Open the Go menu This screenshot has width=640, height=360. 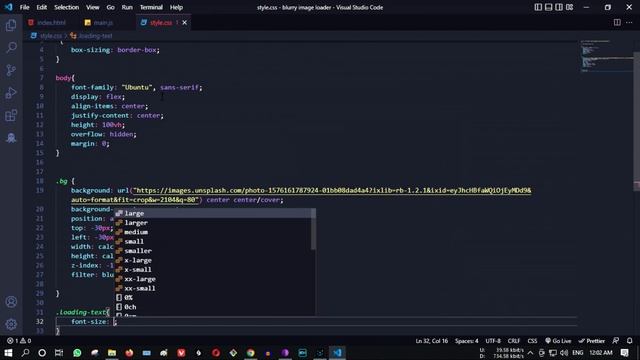point(111,7)
